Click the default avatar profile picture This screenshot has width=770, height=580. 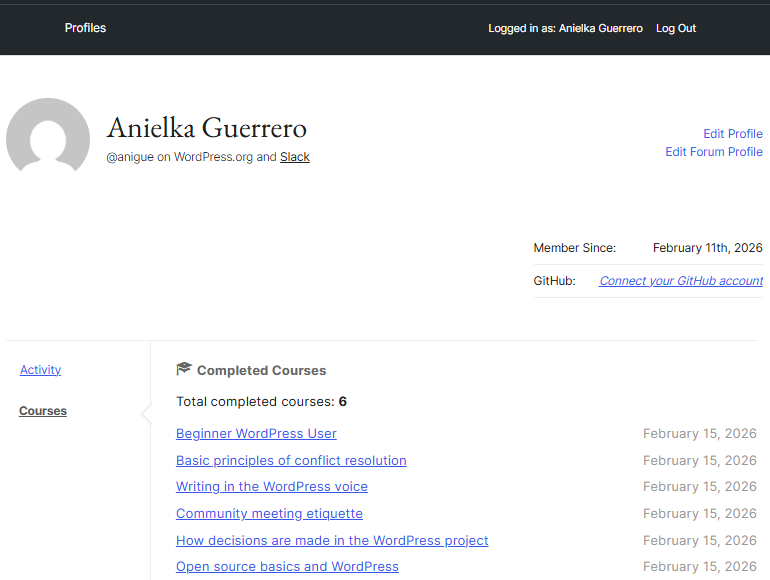(48, 135)
